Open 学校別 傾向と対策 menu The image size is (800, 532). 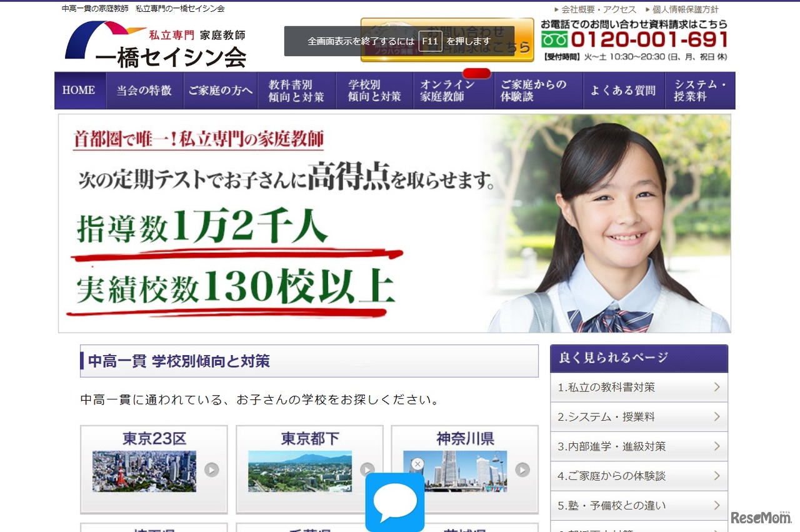[375, 91]
